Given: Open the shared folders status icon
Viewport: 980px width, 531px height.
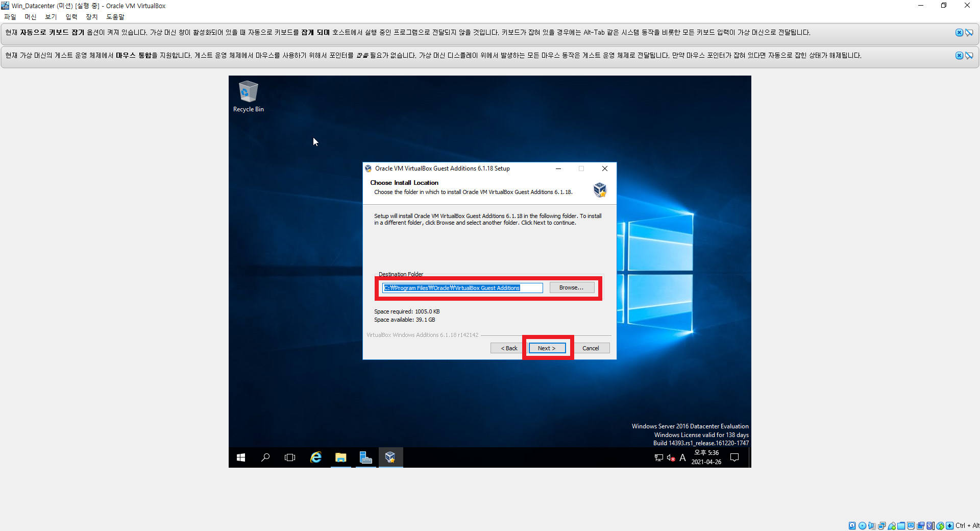Looking at the screenshot, I should pos(901,525).
